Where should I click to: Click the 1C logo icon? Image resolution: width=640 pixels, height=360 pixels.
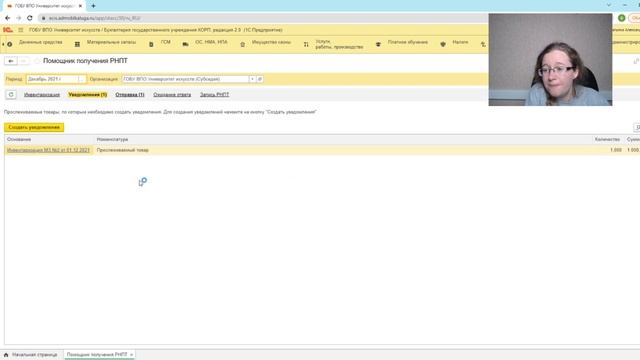[x=7, y=30]
